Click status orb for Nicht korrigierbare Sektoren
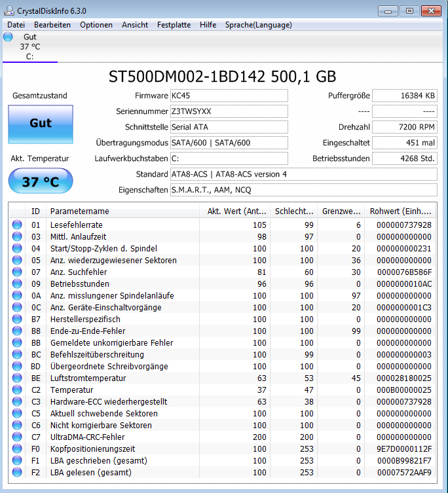Viewport: 448px width, 493px height. click(x=17, y=425)
